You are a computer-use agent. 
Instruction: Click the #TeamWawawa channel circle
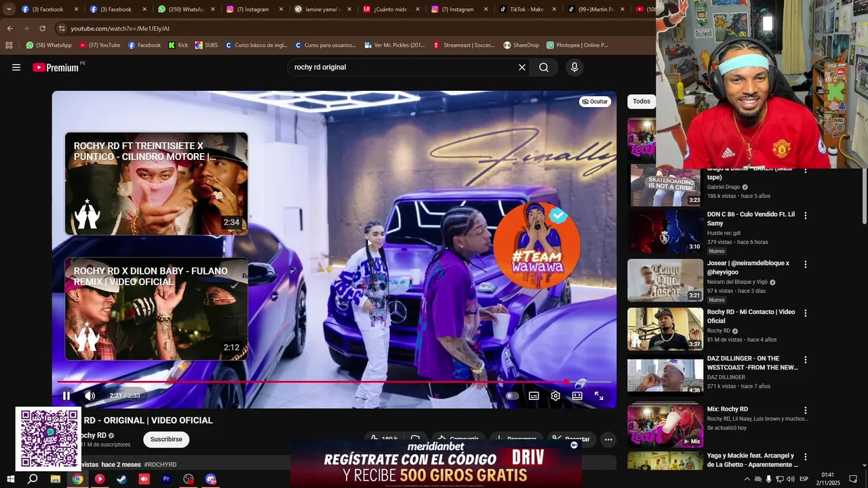pyautogui.click(x=536, y=245)
